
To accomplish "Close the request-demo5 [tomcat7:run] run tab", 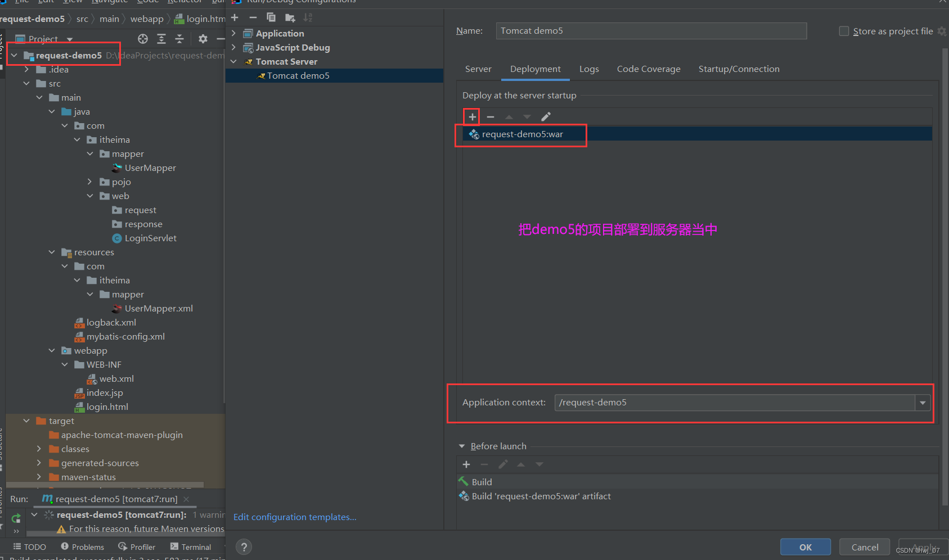I will [186, 499].
